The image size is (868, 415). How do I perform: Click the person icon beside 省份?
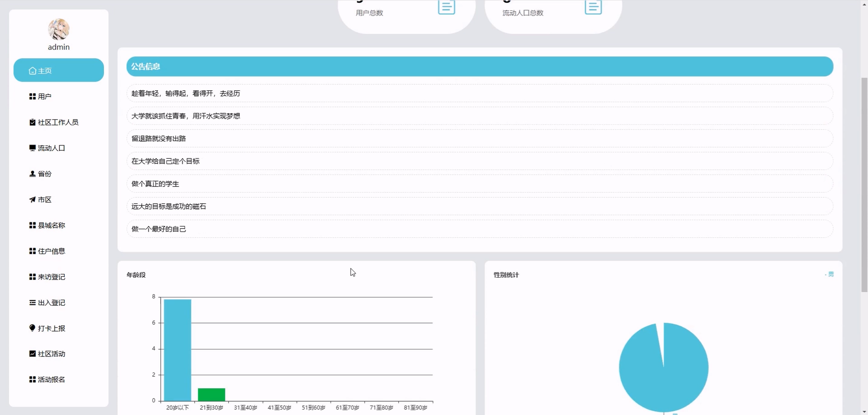[32, 174]
